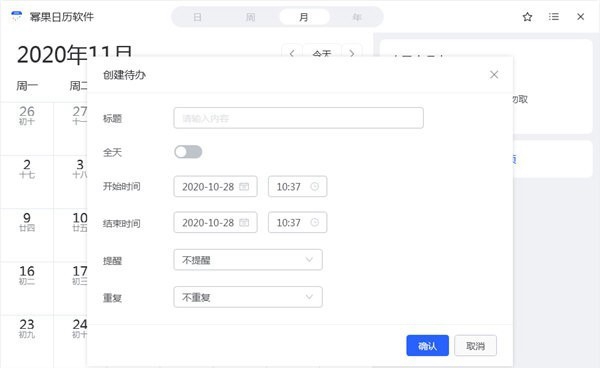
Task: Close the calendar application window
Action: click(x=580, y=17)
